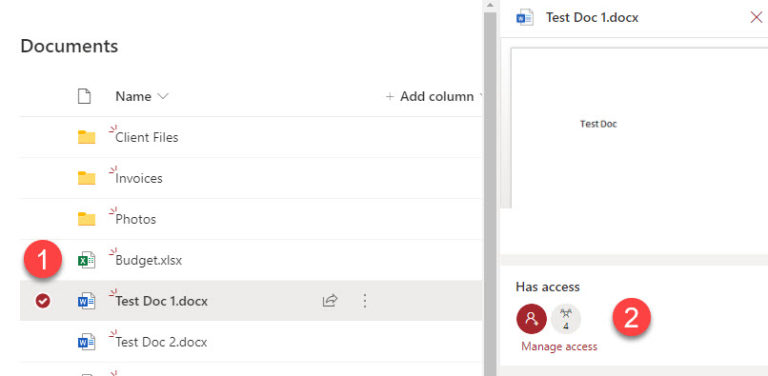
Task: Click the Photos folder icon
Action: click(x=87, y=219)
